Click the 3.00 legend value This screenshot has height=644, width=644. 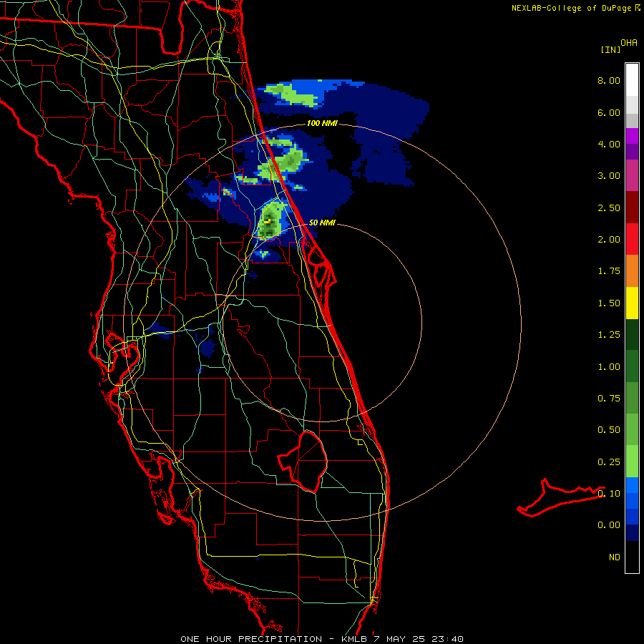tap(609, 176)
